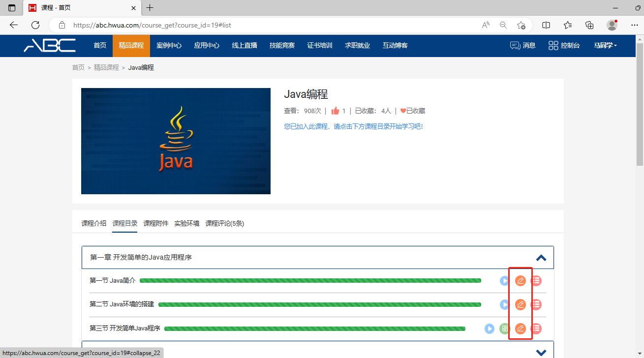Collapse the 第一章 chapter chevron
This screenshot has width=644, height=358.
pos(541,257)
